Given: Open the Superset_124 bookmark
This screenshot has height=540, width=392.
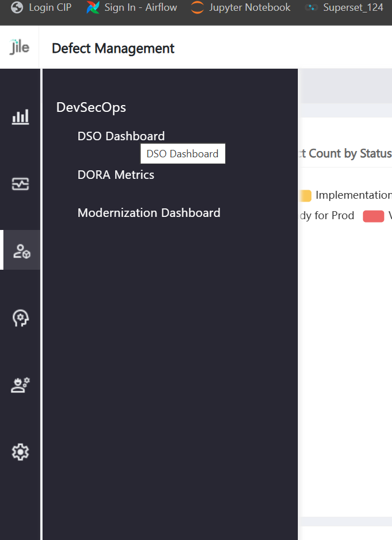Looking at the screenshot, I should (345, 8).
